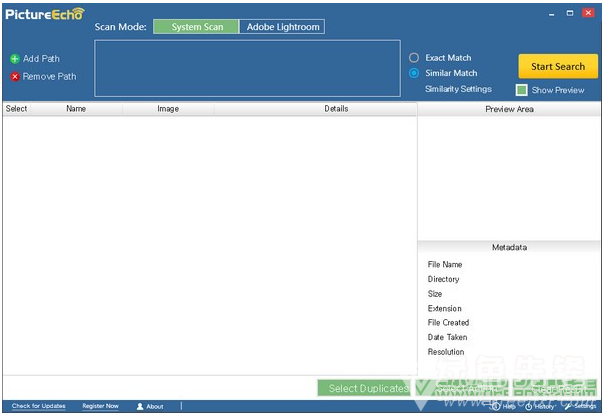Click the About person icon
Image resolution: width=605 pixels, height=415 pixels.
click(x=140, y=406)
